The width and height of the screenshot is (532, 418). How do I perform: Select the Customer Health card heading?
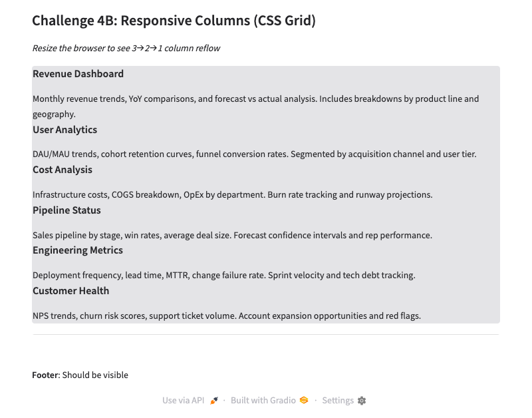pyautogui.click(x=70, y=291)
